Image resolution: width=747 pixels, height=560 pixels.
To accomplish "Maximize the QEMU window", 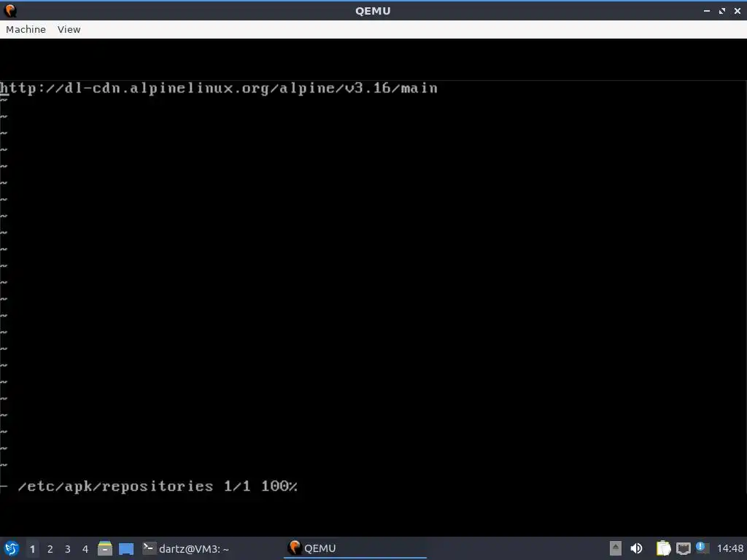I will (722, 10).
